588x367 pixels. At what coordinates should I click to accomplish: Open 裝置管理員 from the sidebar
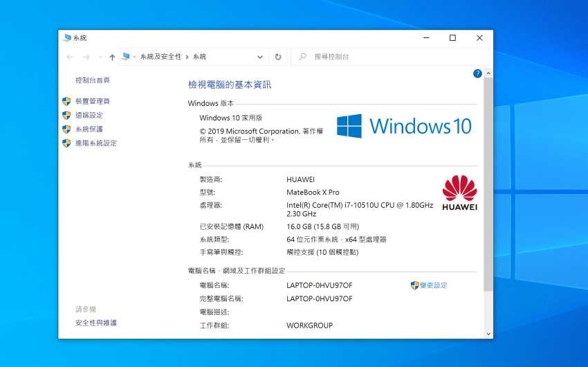pos(93,101)
